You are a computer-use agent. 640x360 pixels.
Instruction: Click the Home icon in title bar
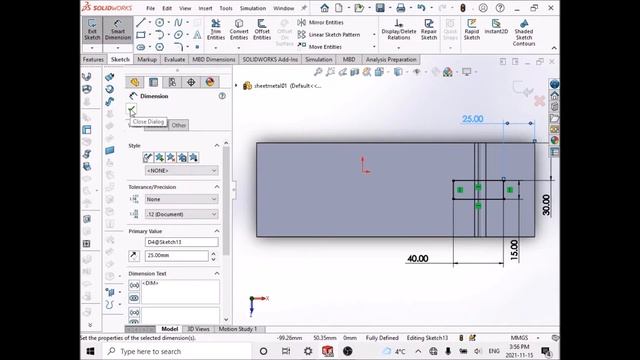[x=324, y=8]
